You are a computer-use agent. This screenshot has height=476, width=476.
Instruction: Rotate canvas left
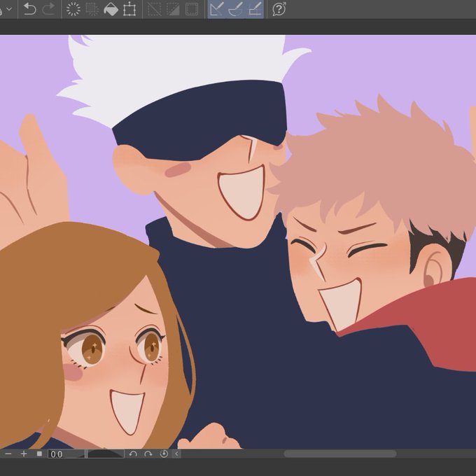(x=133, y=454)
